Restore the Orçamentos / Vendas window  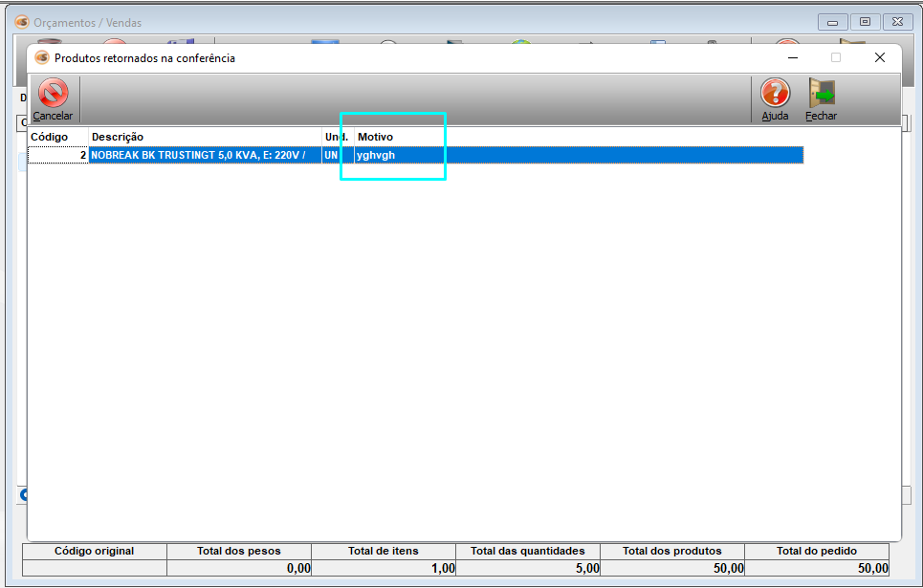(865, 22)
